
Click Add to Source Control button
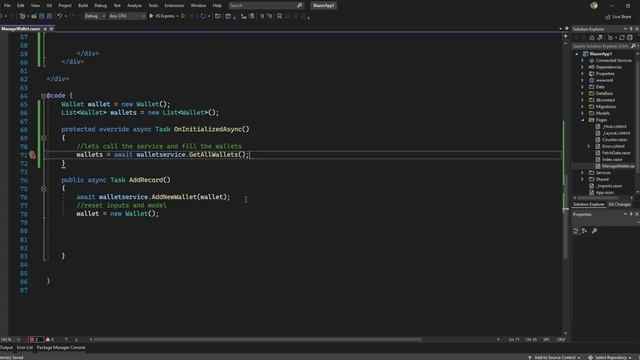pos(555,357)
